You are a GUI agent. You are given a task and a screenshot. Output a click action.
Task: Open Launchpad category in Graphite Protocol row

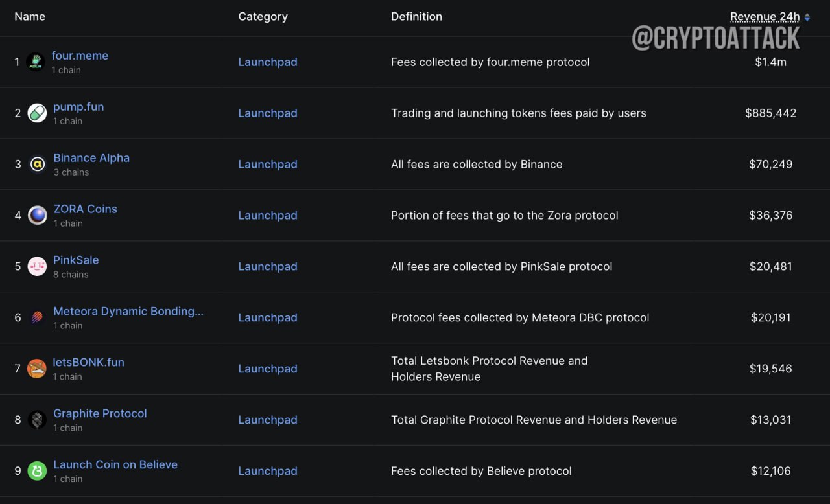[268, 420]
